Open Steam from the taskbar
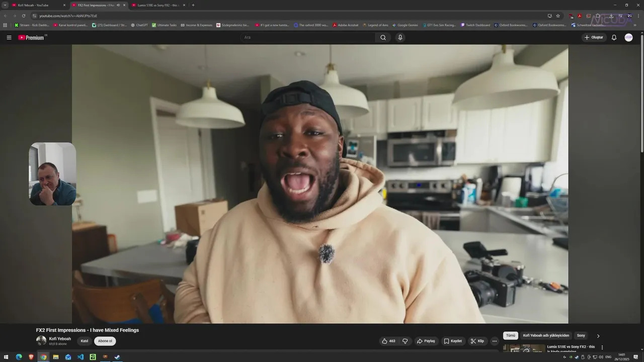This screenshot has width=644, height=362. pyautogui.click(x=117, y=357)
